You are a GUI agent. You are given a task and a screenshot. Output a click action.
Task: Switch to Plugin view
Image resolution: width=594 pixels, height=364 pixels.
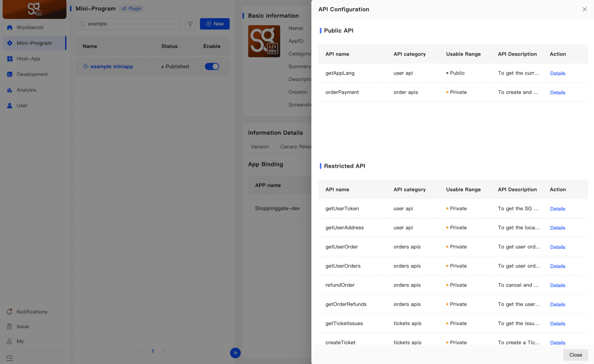(x=132, y=9)
